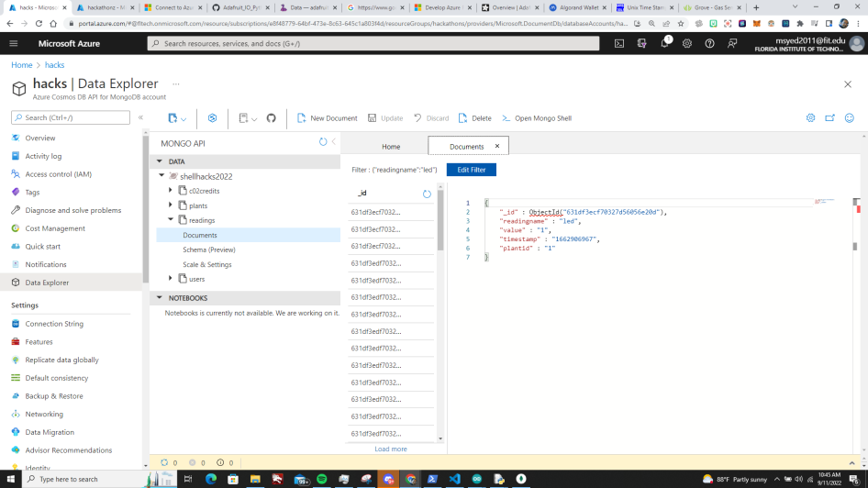
Task: Open Activity log in the sidebar
Action: coord(43,156)
